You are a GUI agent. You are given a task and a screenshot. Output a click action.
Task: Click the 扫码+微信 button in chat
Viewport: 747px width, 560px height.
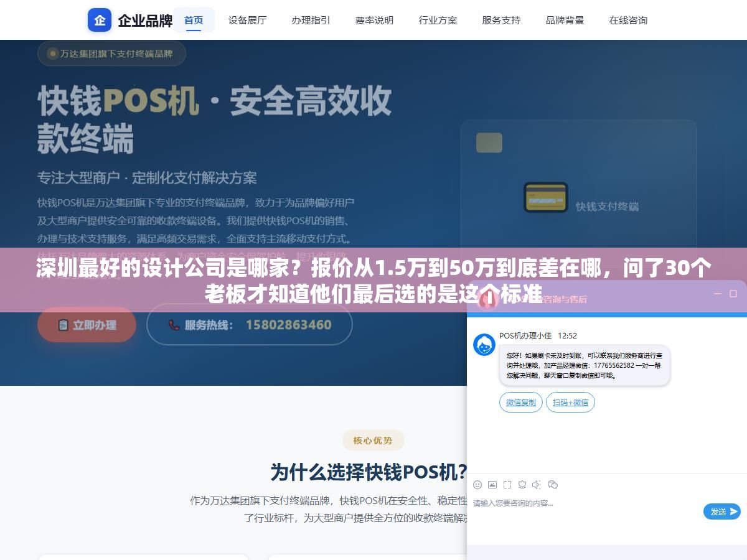570,403
